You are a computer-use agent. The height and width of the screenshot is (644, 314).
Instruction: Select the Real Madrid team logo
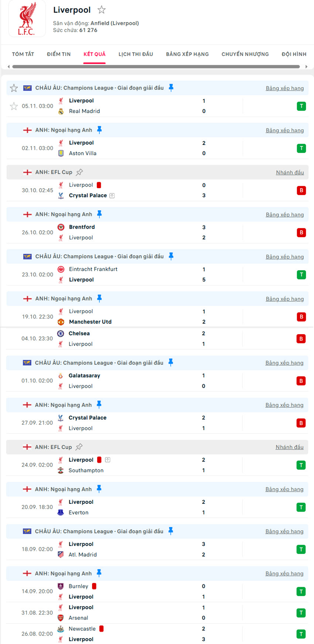(61, 111)
